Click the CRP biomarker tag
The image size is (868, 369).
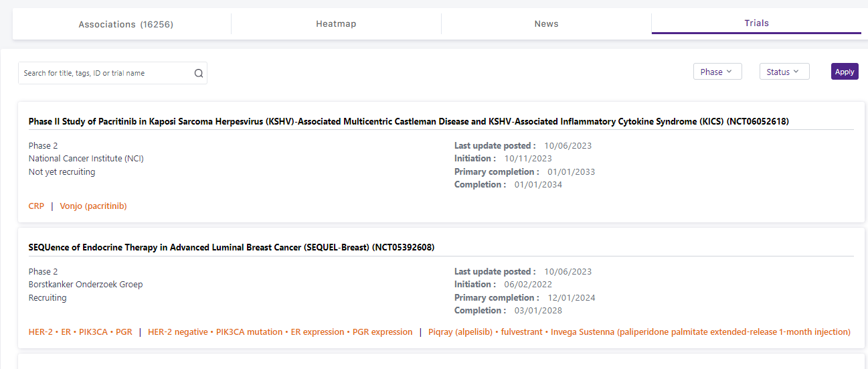(36, 206)
